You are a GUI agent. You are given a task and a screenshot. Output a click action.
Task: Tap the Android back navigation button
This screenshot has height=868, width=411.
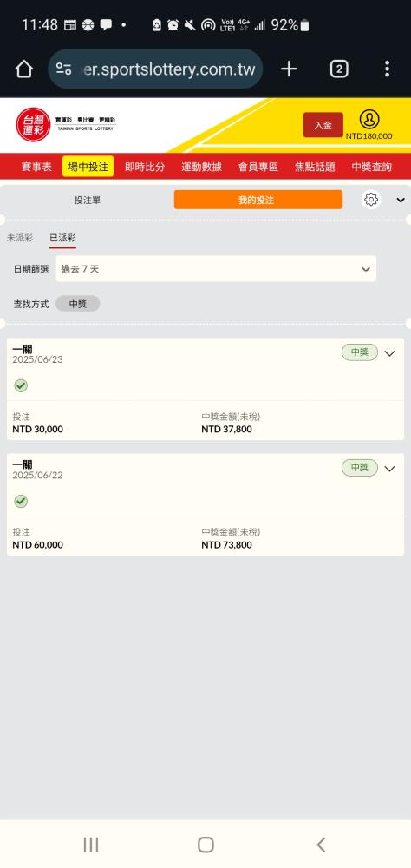[321, 845]
